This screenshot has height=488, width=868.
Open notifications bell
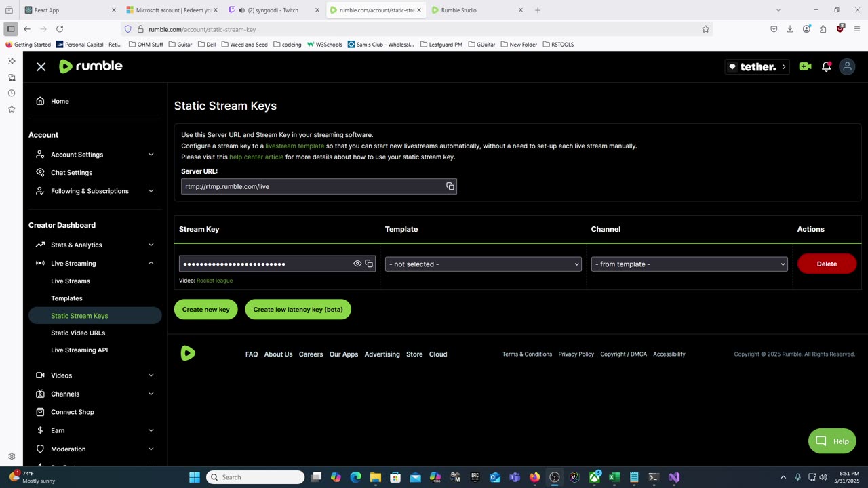click(x=827, y=66)
